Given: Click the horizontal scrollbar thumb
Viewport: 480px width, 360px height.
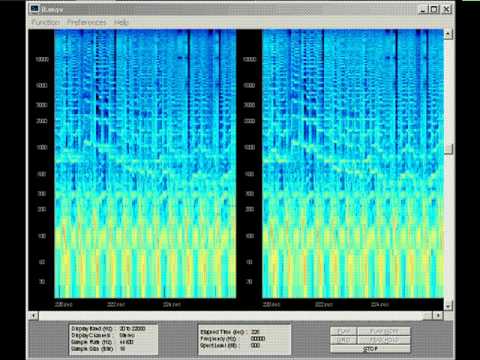Looking at the screenshot, I should [x=428, y=315].
